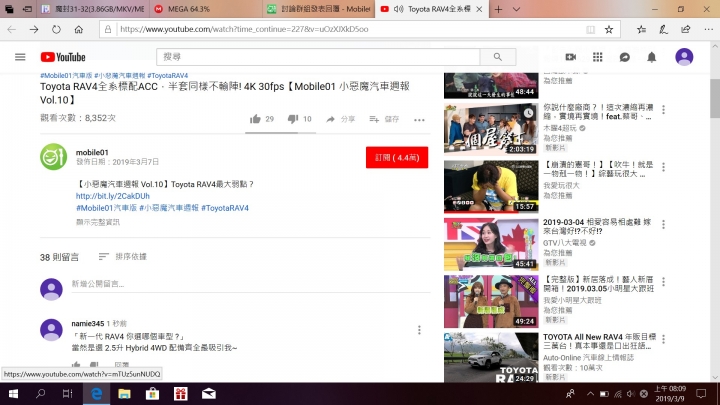Show hidden system tray icons
Screen dimensions: 720x405
tap(590, 394)
